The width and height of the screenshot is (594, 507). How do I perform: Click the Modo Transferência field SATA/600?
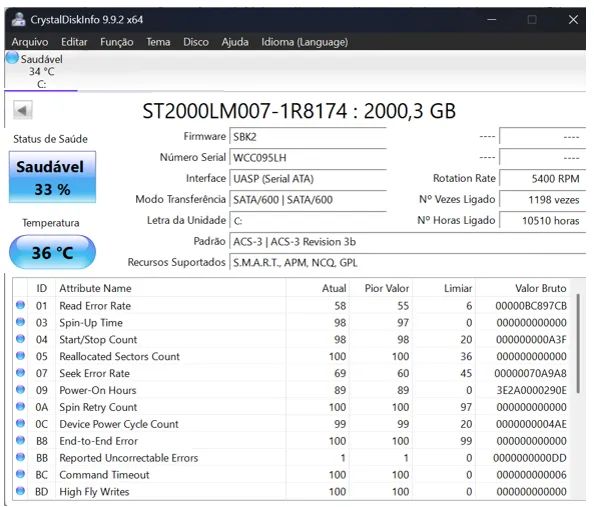click(308, 200)
